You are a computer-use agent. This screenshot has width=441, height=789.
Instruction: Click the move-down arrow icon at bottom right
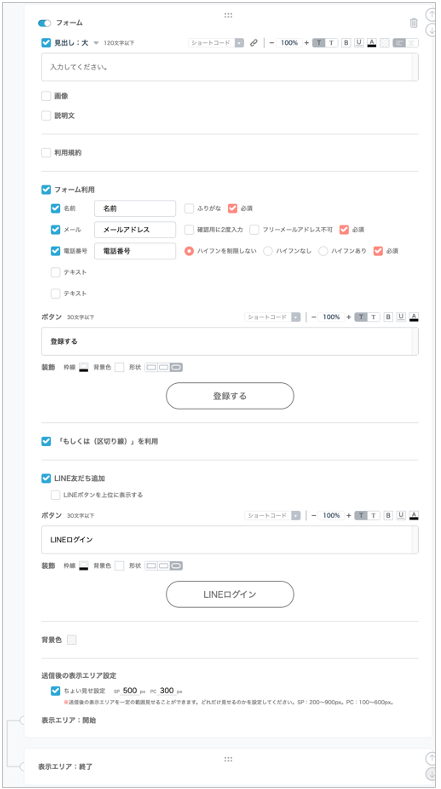click(431, 773)
